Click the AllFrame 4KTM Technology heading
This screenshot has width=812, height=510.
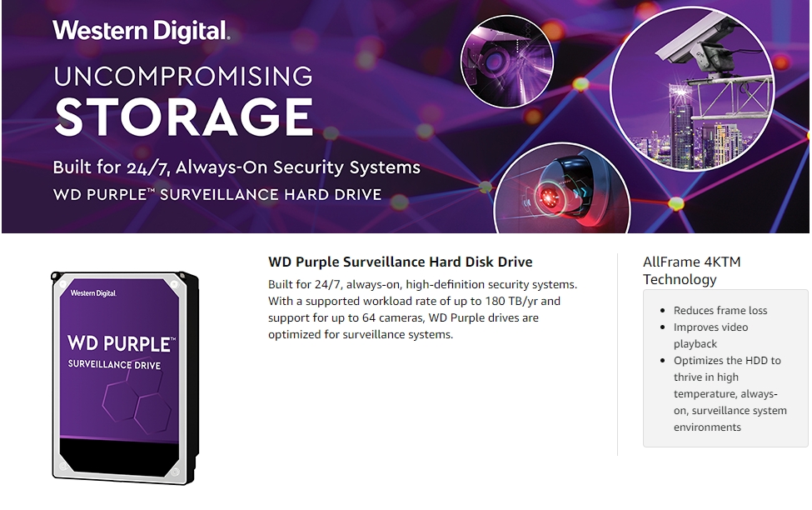point(692,271)
